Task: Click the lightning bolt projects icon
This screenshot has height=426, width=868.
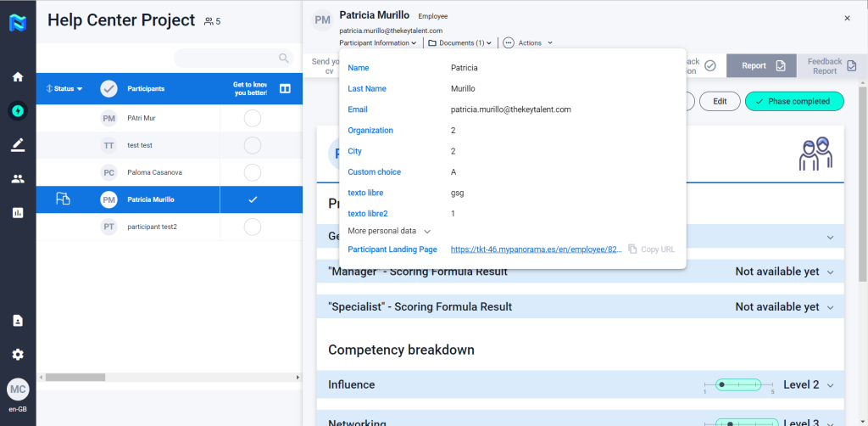Action: pyautogui.click(x=18, y=110)
